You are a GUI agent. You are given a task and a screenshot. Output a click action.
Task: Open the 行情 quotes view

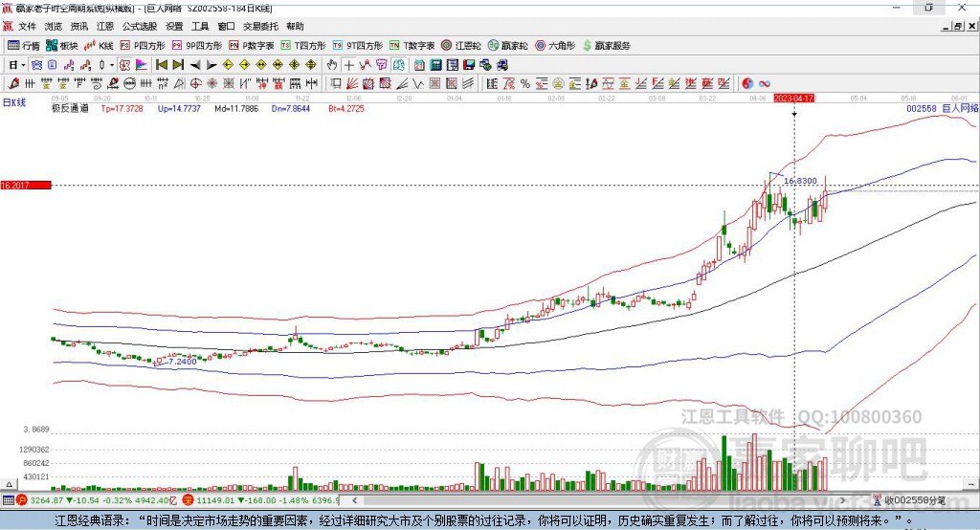(24, 46)
